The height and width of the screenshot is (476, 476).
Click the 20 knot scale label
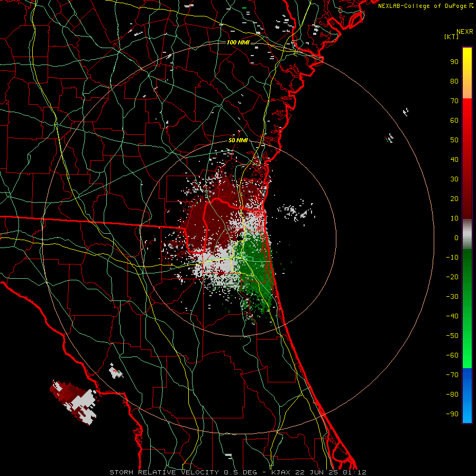[454, 199]
